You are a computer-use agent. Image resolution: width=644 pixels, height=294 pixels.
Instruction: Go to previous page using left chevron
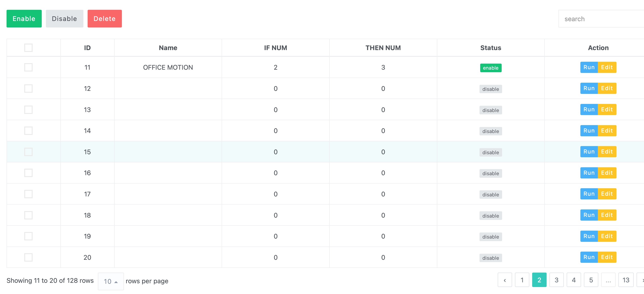point(504,280)
